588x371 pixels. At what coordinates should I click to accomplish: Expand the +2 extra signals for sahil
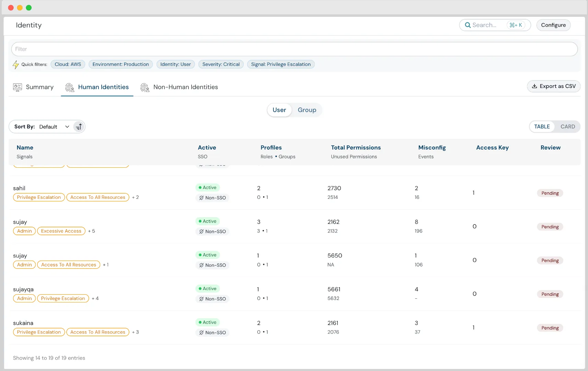coord(135,197)
